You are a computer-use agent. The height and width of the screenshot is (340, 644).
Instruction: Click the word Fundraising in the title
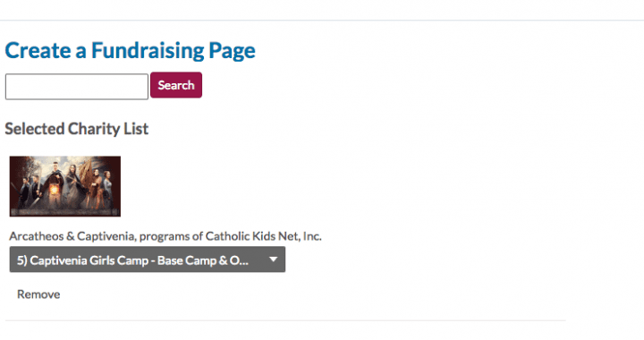(148, 51)
